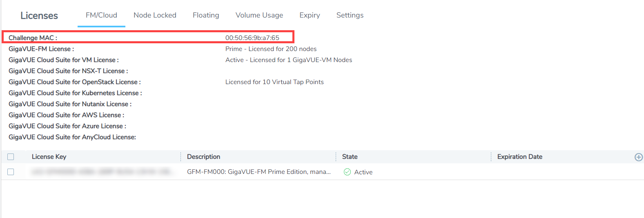Click the GigaVUE-FM License label
Viewport: 644px width, 218px height.
tap(41, 49)
